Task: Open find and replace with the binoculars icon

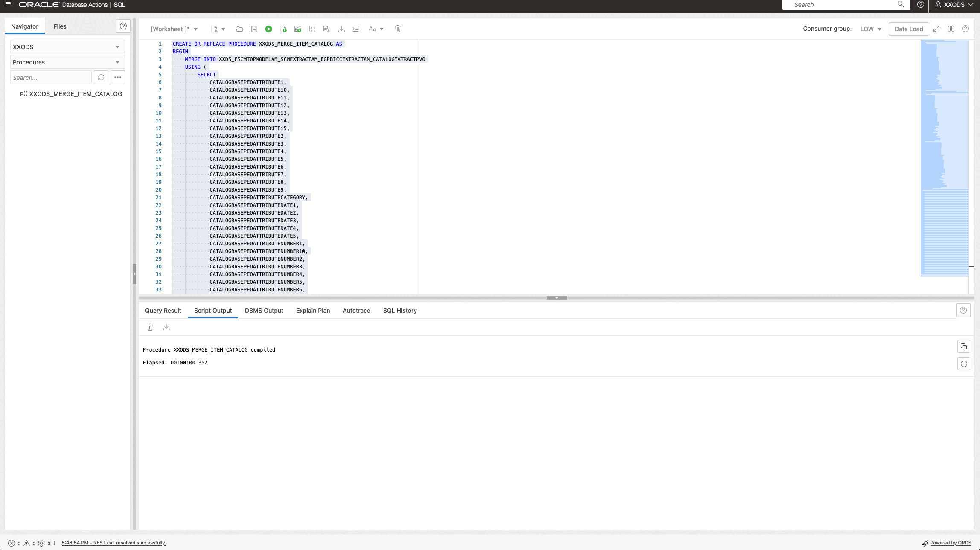Action: point(950,29)
